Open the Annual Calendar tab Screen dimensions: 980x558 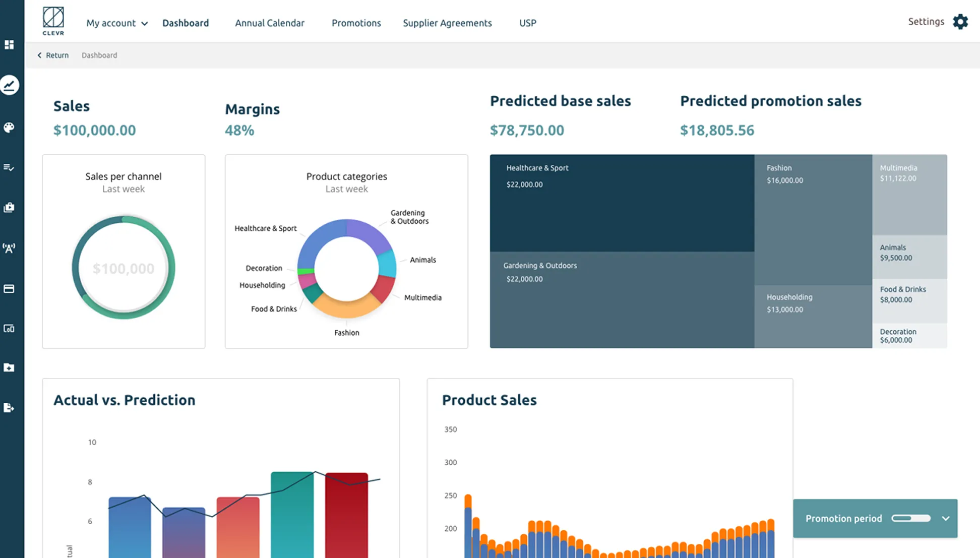point(270,23)
